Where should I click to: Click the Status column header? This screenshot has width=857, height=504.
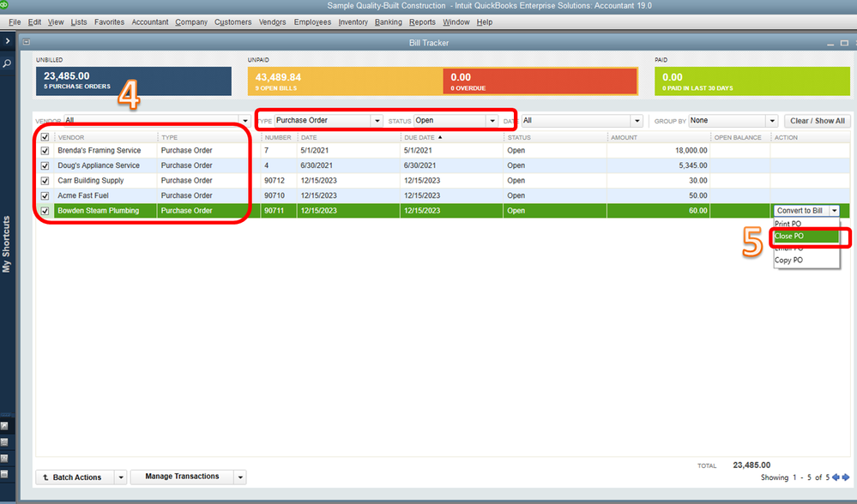(519, 138)
